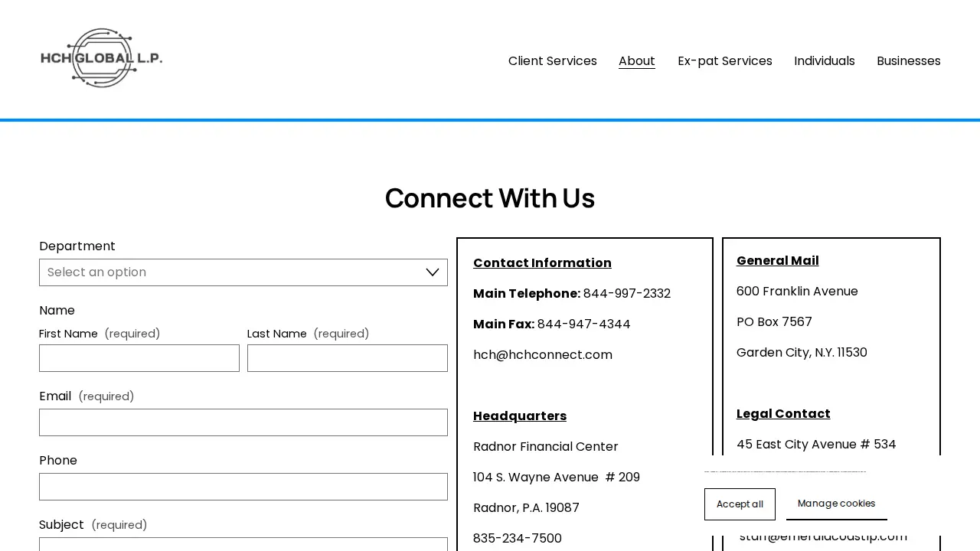Go to Ex-pat Services page
The image size is (980, 551).
pos(725,61)
